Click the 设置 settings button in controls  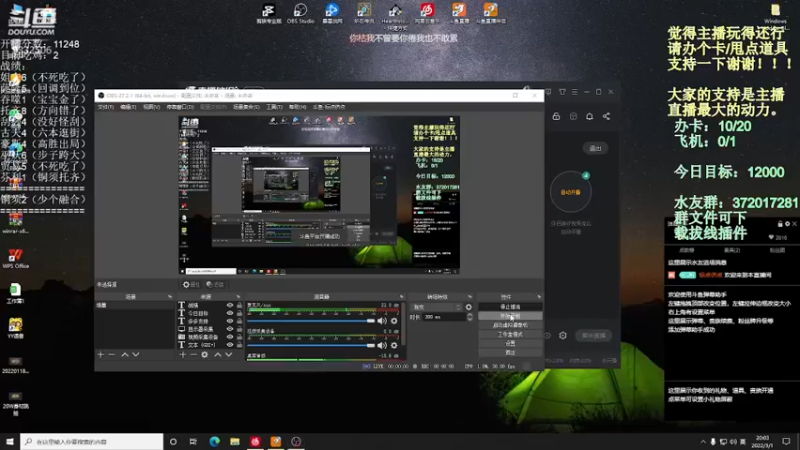point(510,343)
